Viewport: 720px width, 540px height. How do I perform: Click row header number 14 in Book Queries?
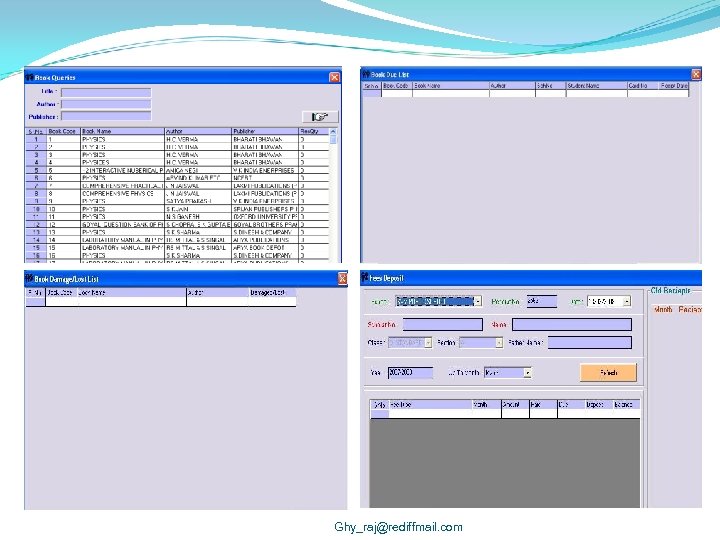tap(36, 240)
